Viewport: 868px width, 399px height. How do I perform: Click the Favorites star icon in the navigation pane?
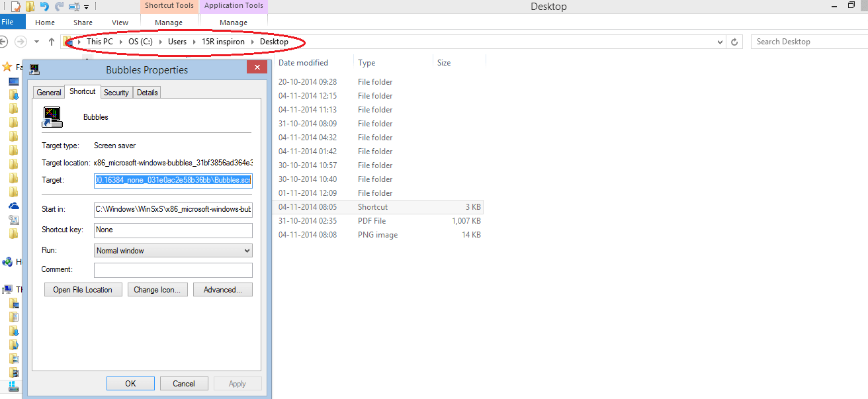[7, 67]
